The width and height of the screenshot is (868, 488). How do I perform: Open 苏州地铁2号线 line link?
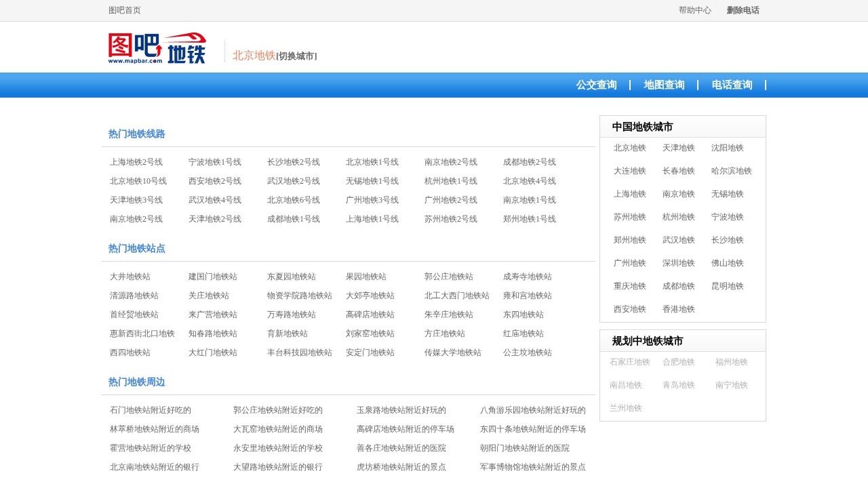pos(451,219)
